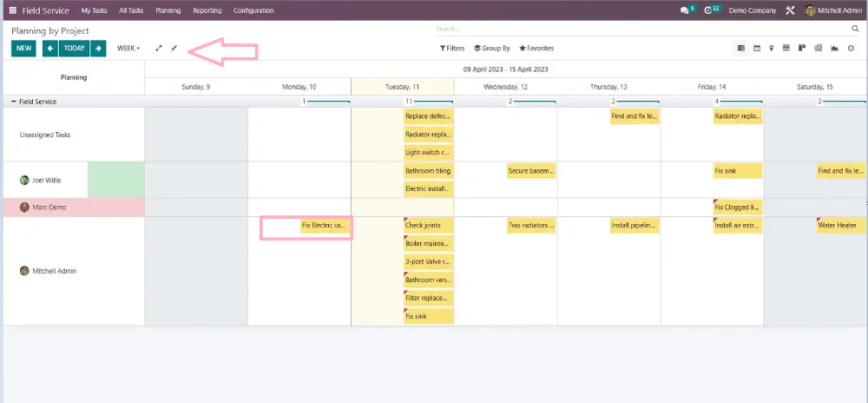The width and height of the screenshot is (868, 403).
Task: Click the TODAY button
Action: 75,49
